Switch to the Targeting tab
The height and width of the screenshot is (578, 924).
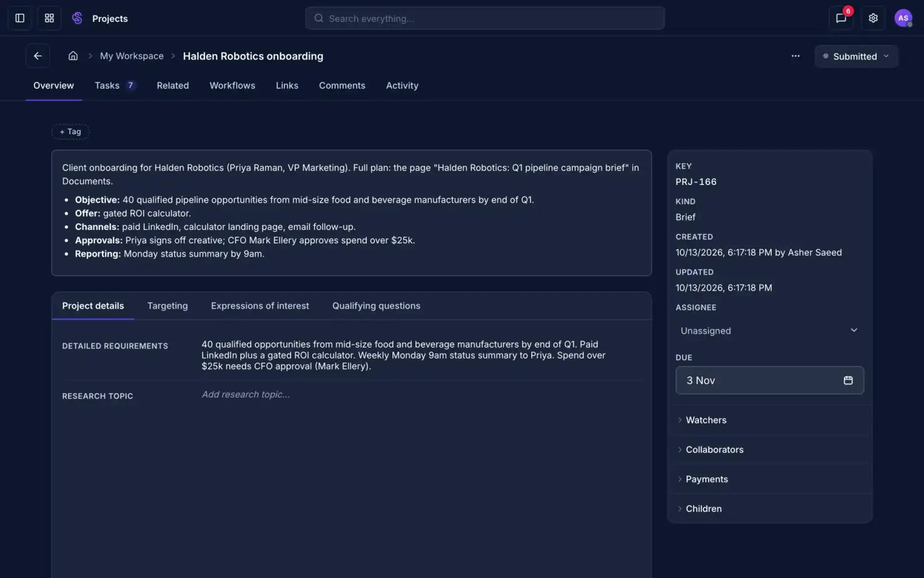(167, 306)
